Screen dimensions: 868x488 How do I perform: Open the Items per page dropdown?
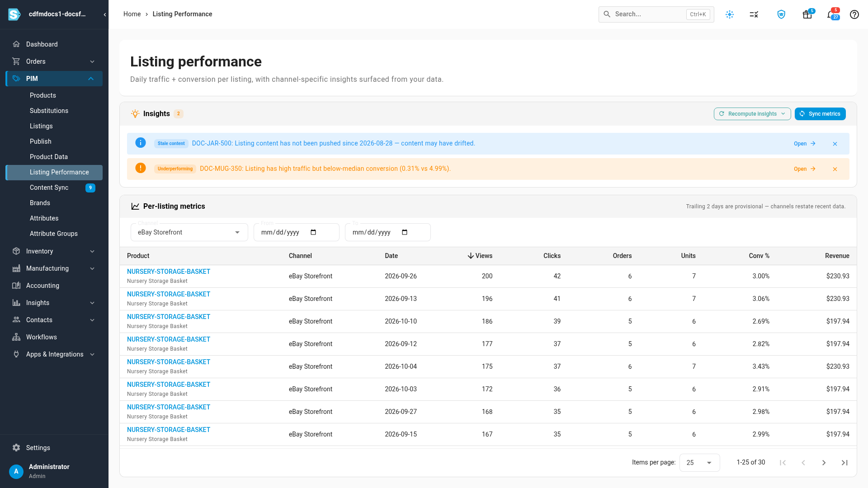pyautogui.click(x=699, y=463)
